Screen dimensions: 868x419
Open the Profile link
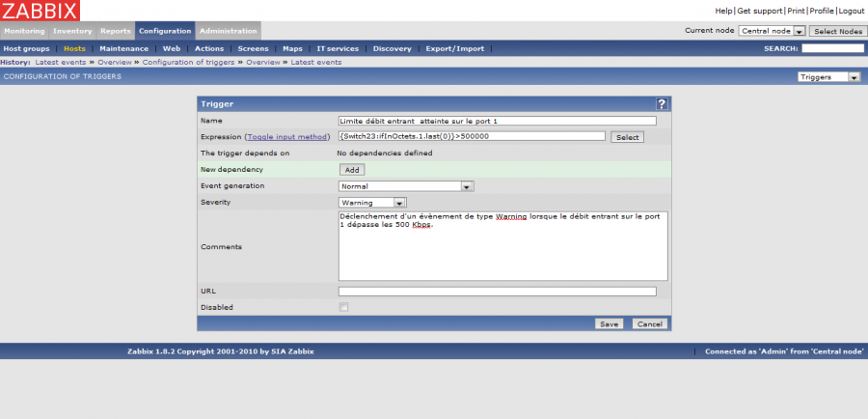click(x=822, y=11)
